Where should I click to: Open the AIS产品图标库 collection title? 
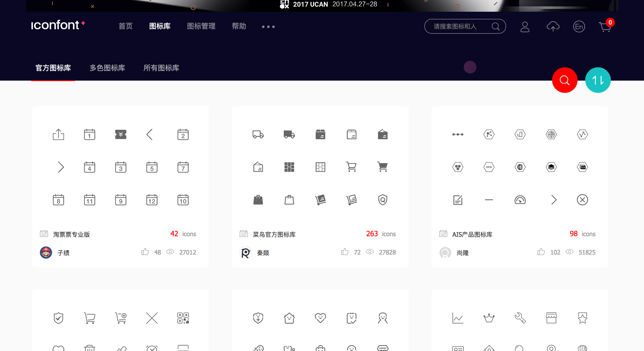pyautogui.click(x=472, y=234)
